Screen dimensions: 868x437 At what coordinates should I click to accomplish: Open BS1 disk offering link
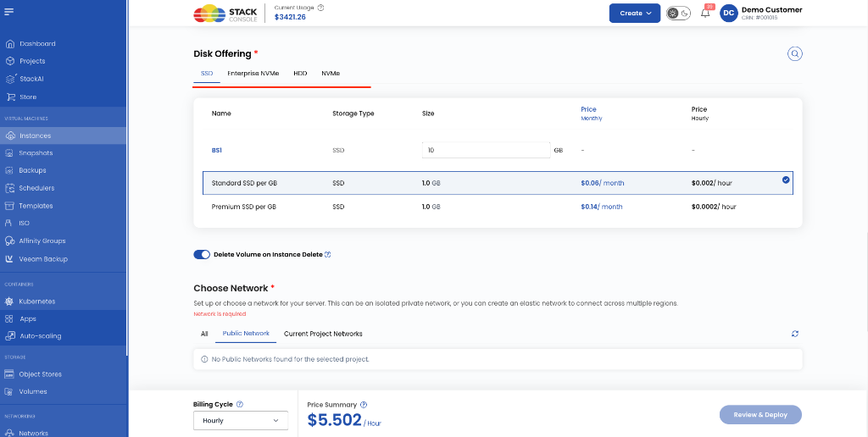click(216, 150)
